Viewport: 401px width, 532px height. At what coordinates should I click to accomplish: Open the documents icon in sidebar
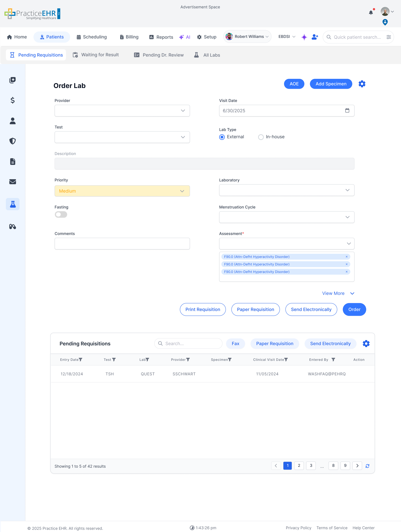pos(13,161)
